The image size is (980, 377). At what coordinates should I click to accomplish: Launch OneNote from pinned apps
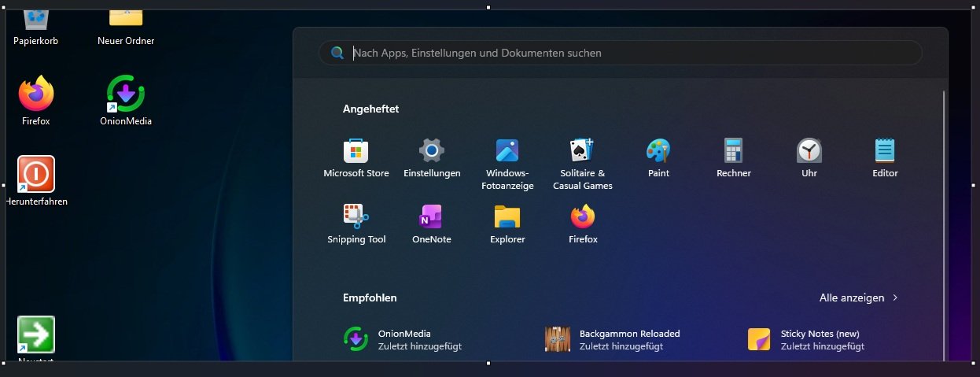point(431,224)
